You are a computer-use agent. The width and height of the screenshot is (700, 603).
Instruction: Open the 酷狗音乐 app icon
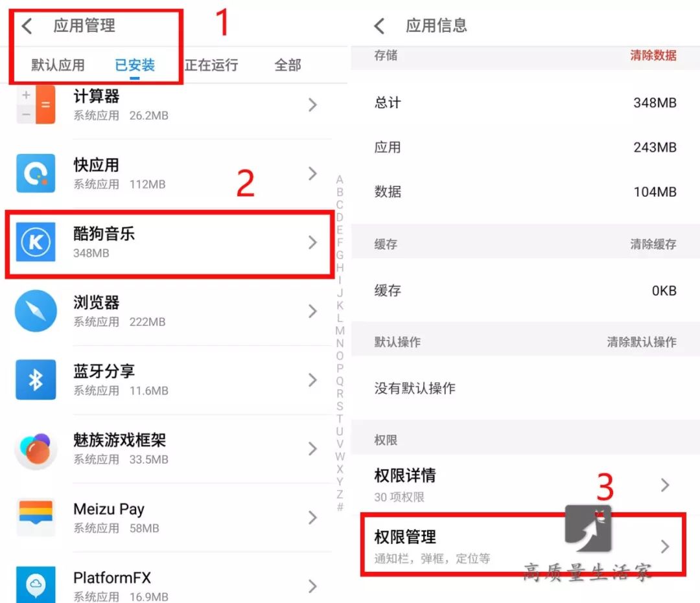pos(36,242)
